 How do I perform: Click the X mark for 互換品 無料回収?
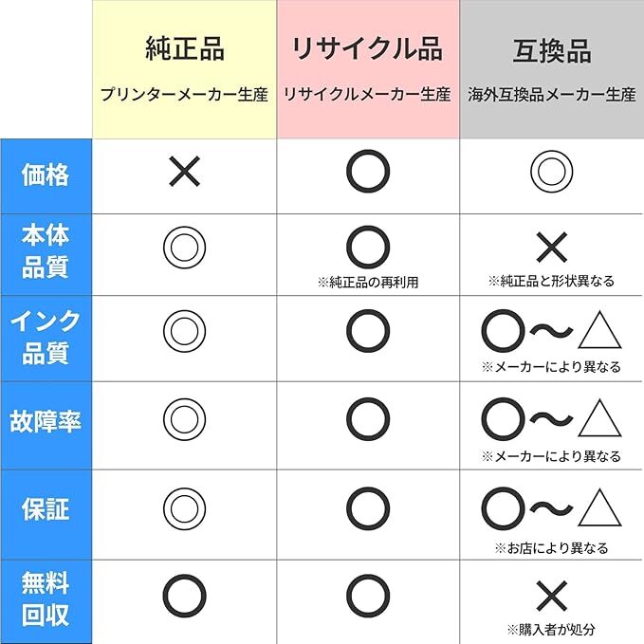click(x=551, y=597)
